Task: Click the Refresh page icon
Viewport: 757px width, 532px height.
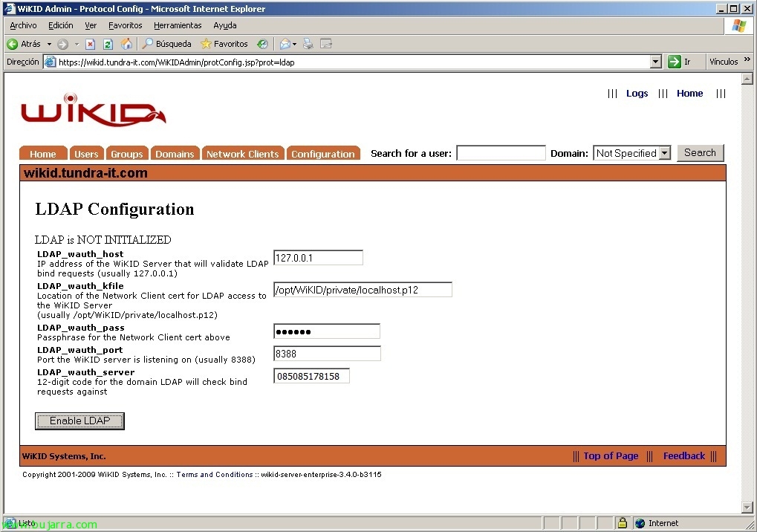Action: click(x=108, y=44)
